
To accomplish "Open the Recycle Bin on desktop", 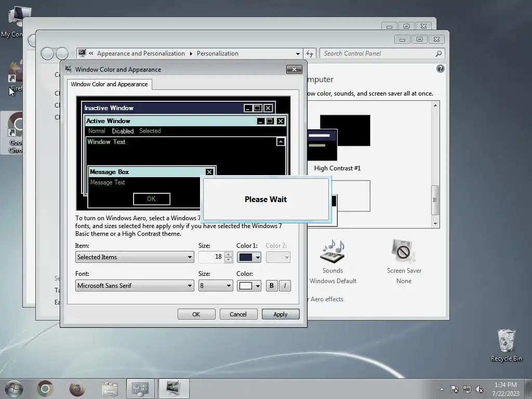I will coord(506,345).
